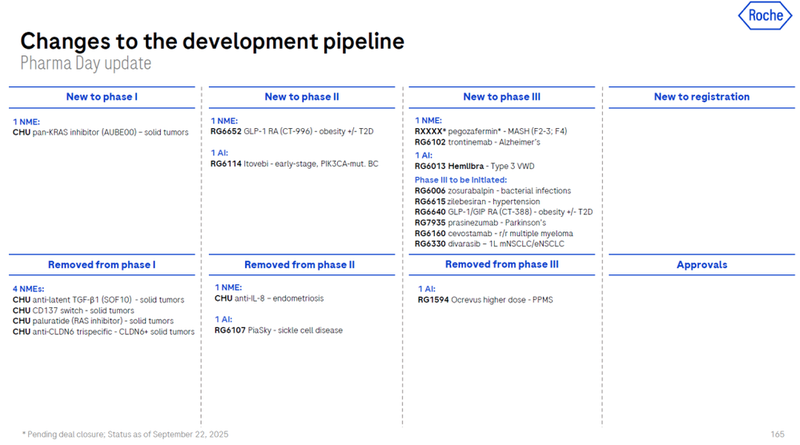The height and width of the screenshot is (445, 800).
Task: Click the 'Approvals' section header
Action: 701,265
